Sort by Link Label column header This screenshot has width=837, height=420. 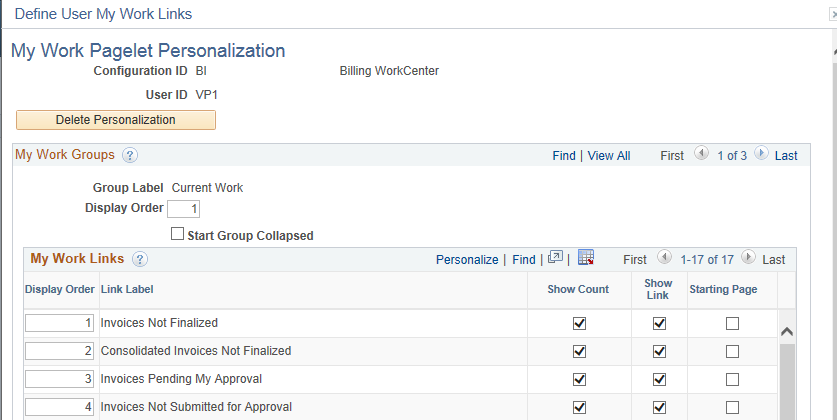[127, 289]
